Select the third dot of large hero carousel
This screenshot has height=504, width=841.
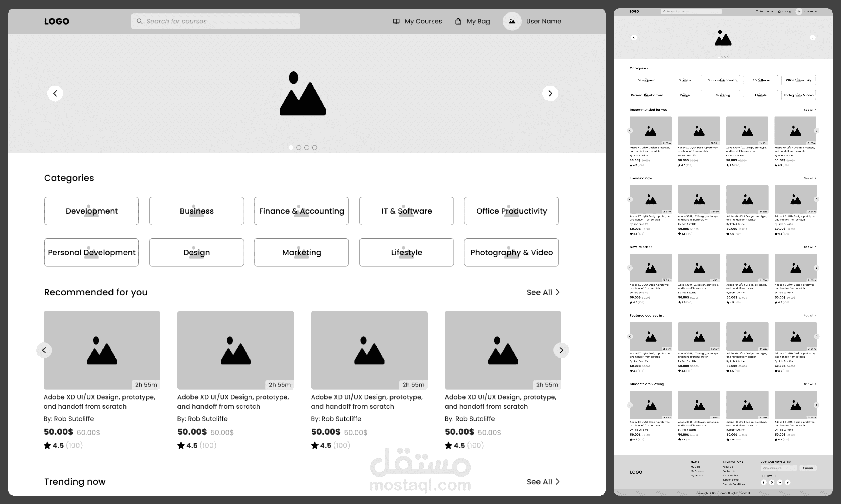(x=307, y=147)
